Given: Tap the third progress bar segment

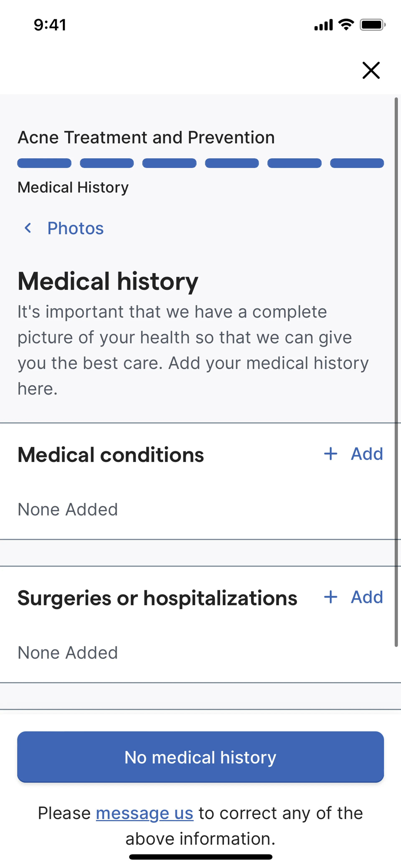Looking at the screenshot, I should (x=169, y=163).
